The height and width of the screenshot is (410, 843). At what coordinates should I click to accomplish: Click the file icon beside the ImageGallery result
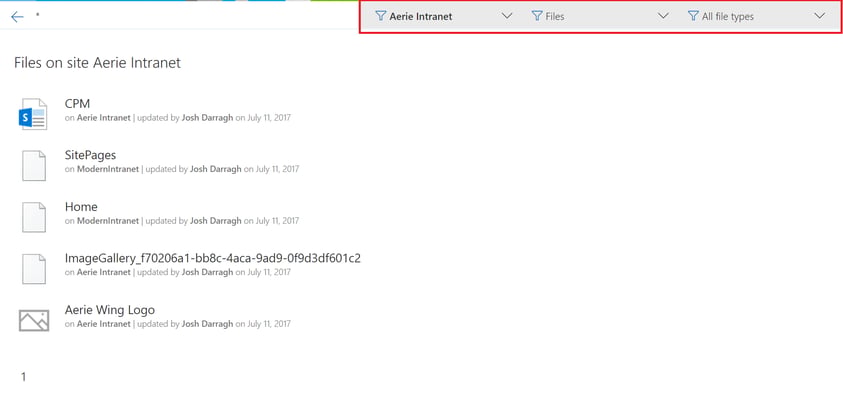point(34,269)
